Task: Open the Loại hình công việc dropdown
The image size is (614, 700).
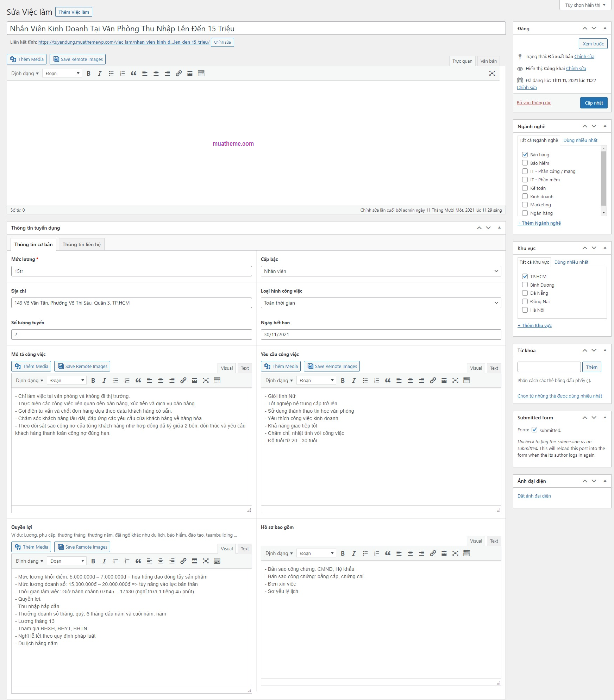Action: coord(381,303)
